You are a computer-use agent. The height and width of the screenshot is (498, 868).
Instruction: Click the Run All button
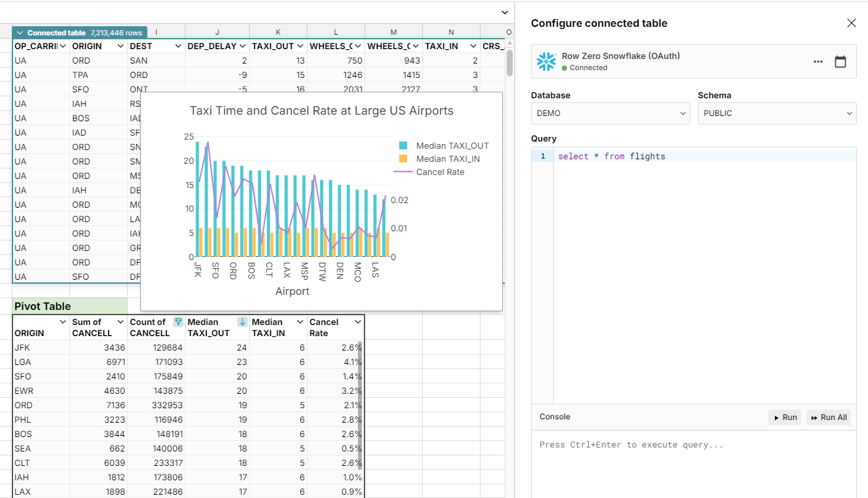pos(829,417)
